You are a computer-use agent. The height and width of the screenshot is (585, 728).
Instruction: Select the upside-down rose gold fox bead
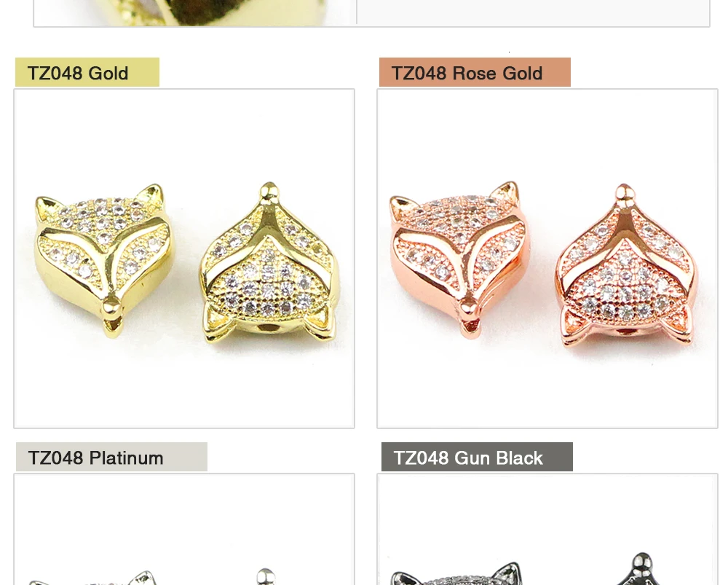point(626,266)
